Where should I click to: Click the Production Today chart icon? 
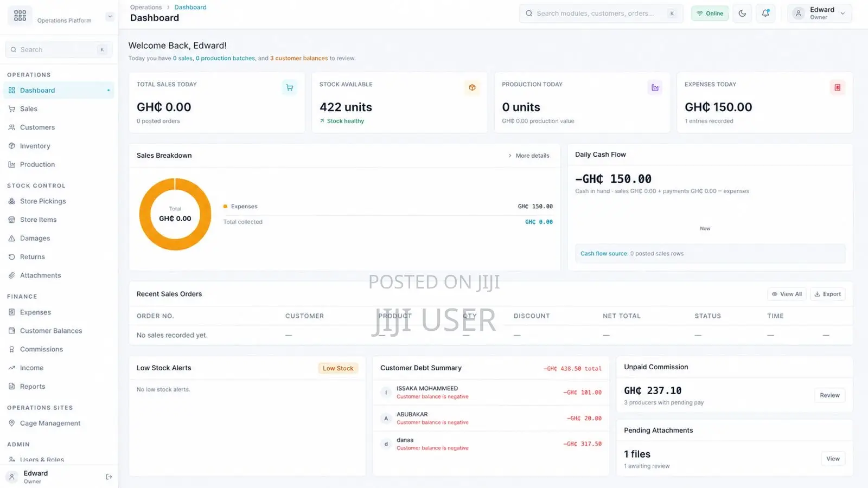[x=655, y=87]
